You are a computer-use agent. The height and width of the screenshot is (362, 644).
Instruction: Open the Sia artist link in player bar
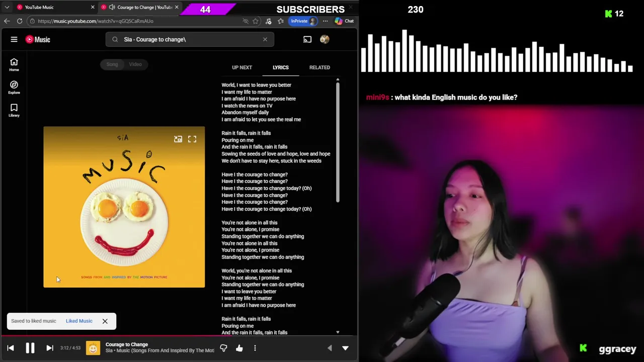point(109,350)
